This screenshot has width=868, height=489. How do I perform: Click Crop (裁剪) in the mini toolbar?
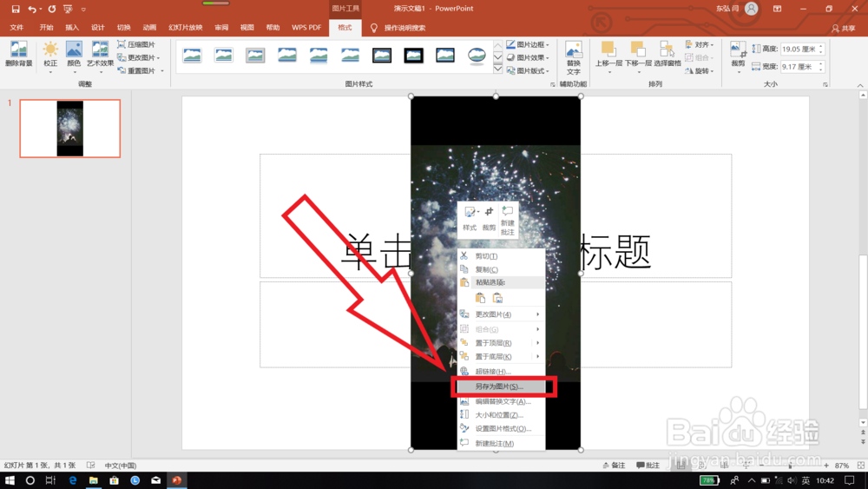click(x=489, y=219)
